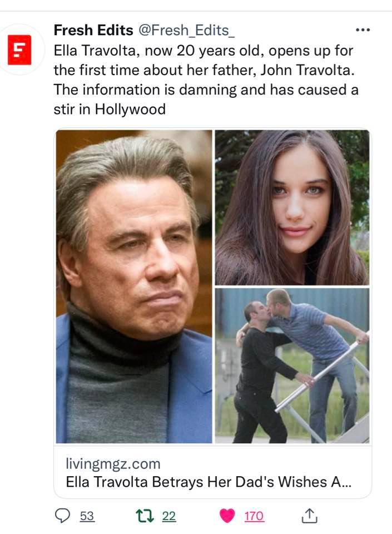View the 170 likes count
The width and height of the screenshot is (392, 534).
pyautogui.click(x=254, y=516)
